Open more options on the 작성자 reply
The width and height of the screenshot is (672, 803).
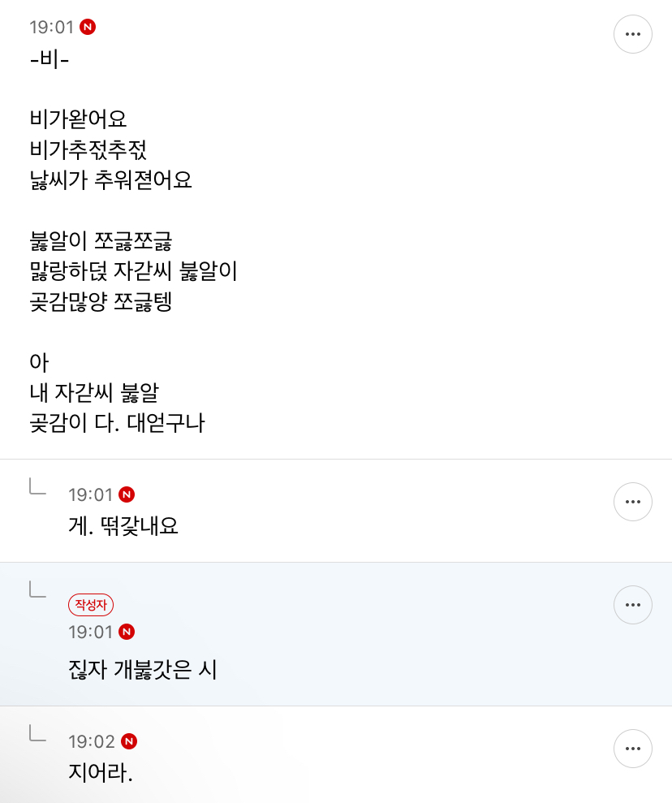tap(632, 605)
